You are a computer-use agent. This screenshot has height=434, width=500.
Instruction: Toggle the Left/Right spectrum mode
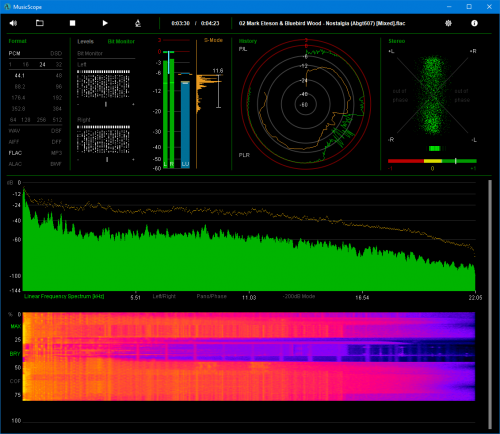coord(164,296)
